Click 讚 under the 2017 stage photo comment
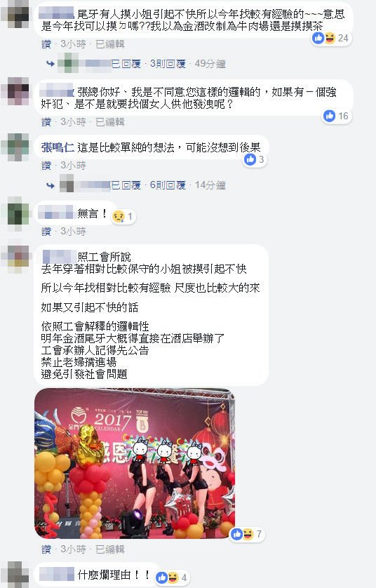Viewport: 376px width, 588px height. click(46, 549)
